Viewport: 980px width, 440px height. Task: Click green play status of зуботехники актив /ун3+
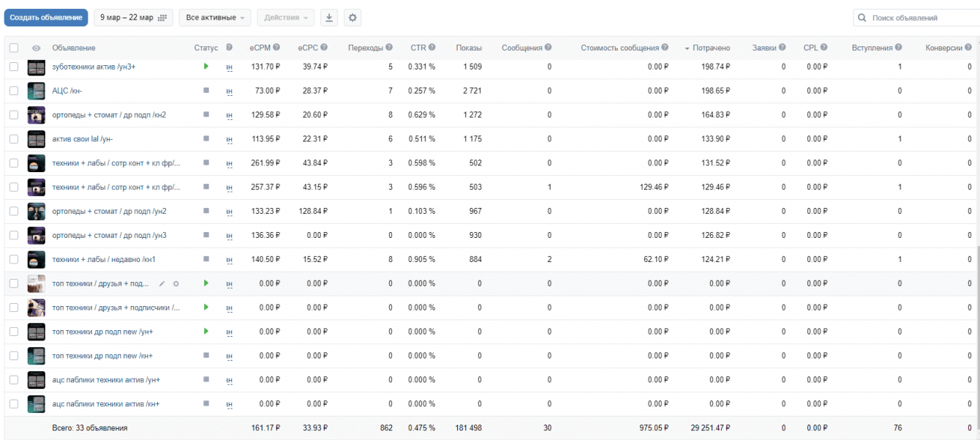click(206, 67)
